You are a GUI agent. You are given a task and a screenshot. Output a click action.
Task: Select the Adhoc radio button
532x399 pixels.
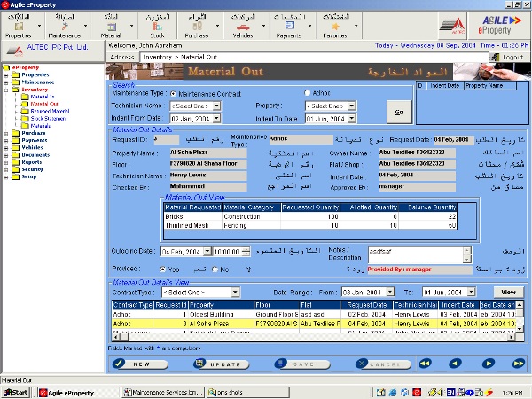click(x=308, y=92)
